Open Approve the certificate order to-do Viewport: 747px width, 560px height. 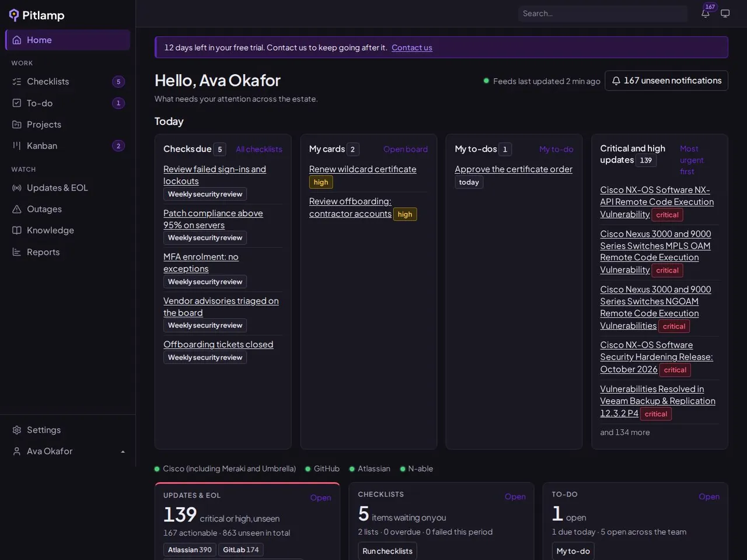click(x=514, y=169)
